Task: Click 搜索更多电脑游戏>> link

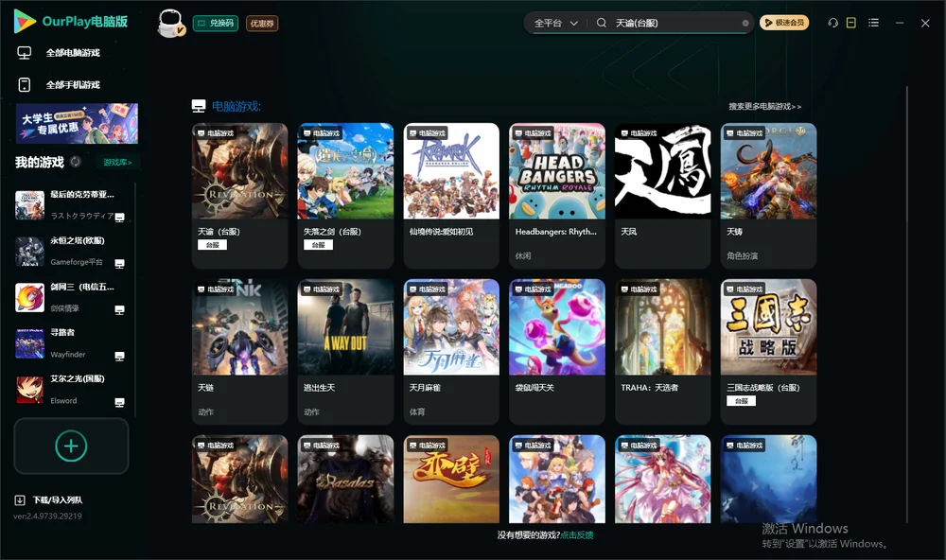Action: tap(765, 107)
